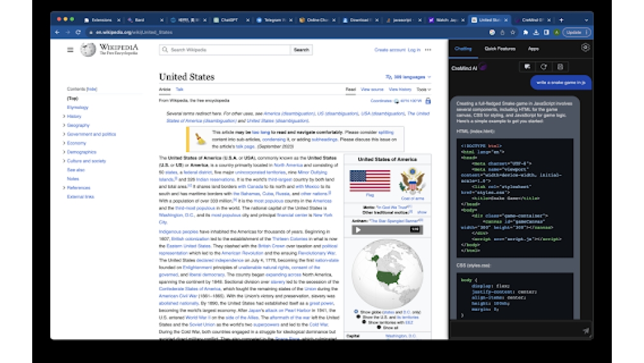Open the External links contents entry
The image size is (644, 363).
pos(80,197)
